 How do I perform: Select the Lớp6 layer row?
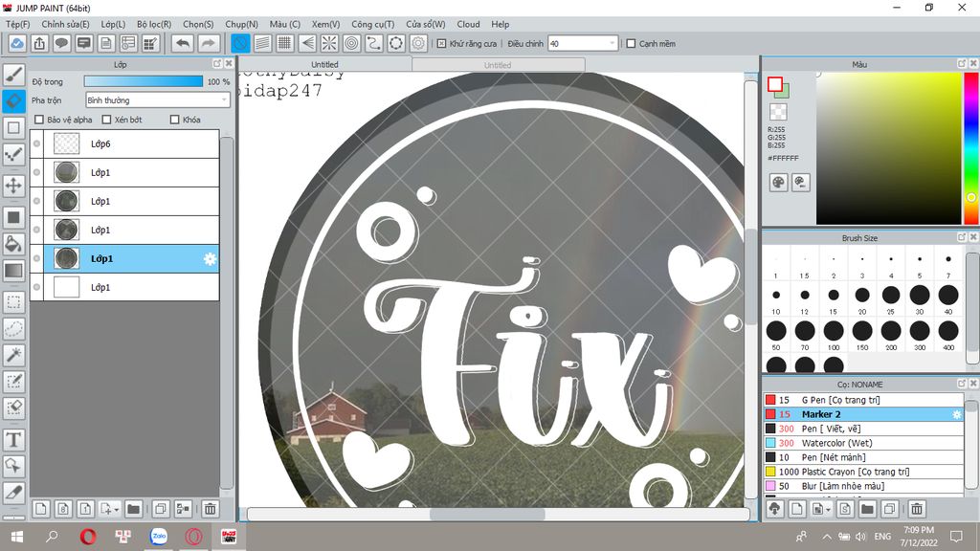pyautogui.click(x=125, y=143)
